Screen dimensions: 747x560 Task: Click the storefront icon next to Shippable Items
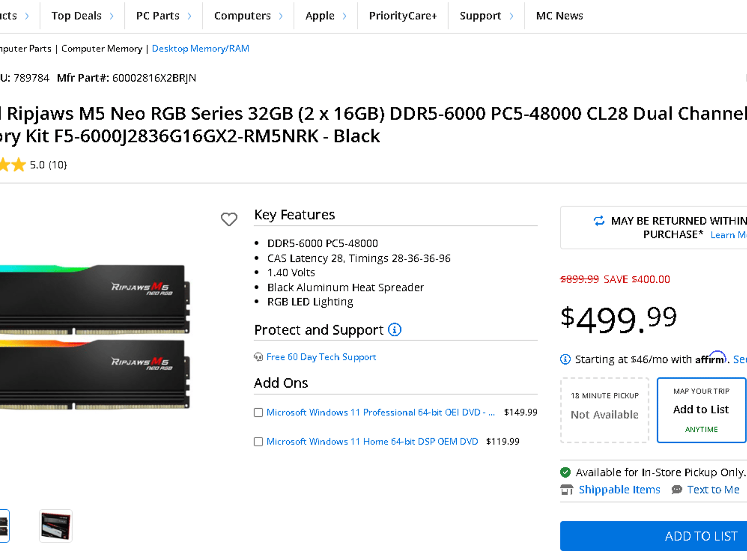(567, 490)
